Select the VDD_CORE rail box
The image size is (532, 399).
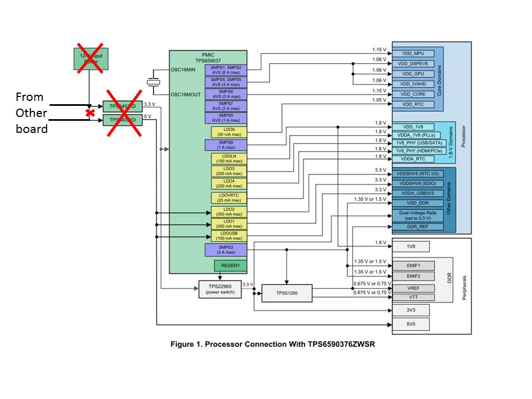[x=413, y=94]
